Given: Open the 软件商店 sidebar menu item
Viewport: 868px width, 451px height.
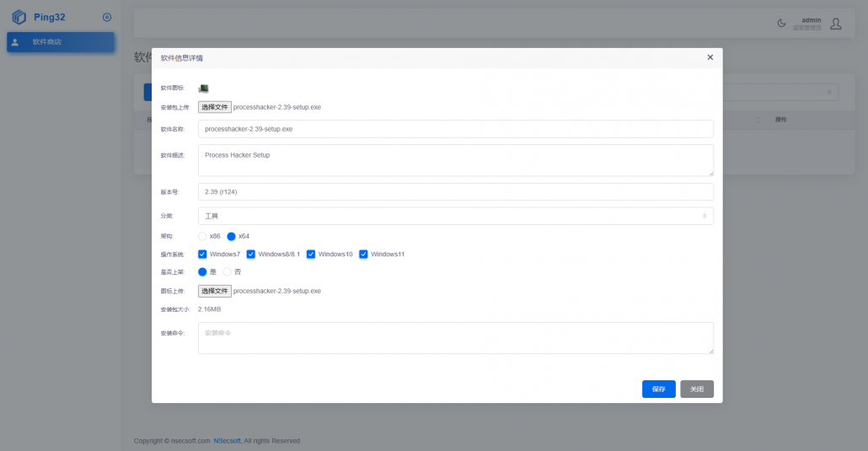Looking at the screenshot, I should point(61,42).
